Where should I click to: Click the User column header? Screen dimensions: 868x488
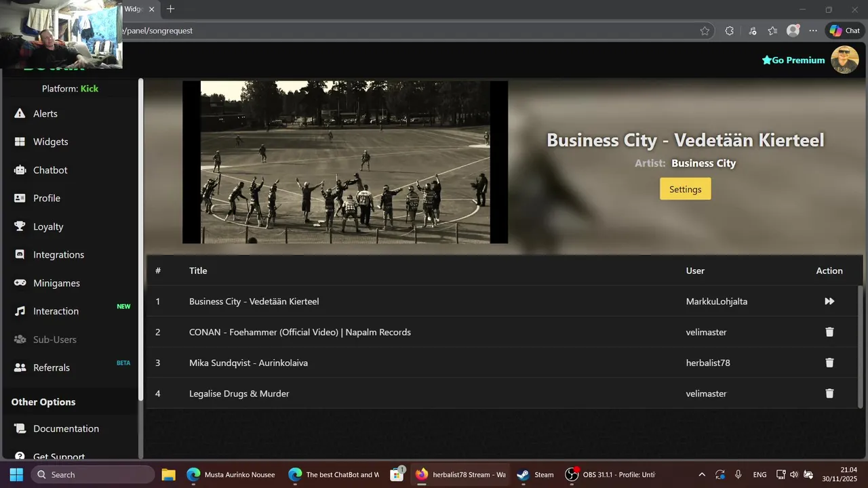(x=695, y=270)
